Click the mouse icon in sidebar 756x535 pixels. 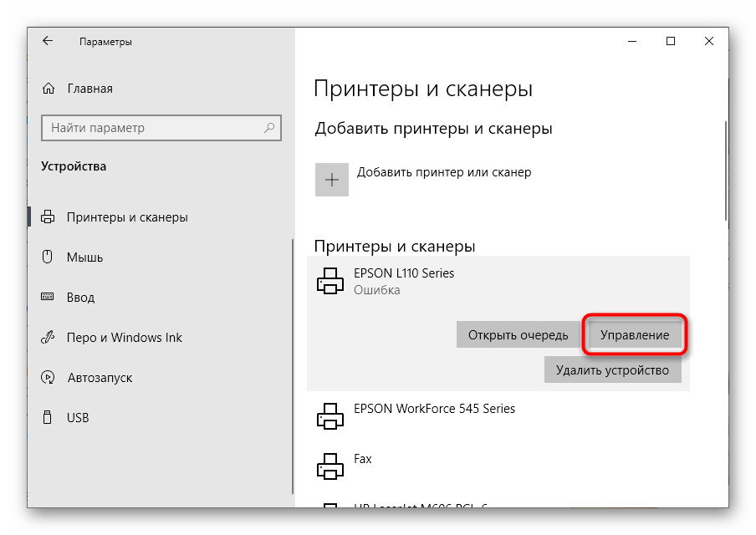point(49,257)
